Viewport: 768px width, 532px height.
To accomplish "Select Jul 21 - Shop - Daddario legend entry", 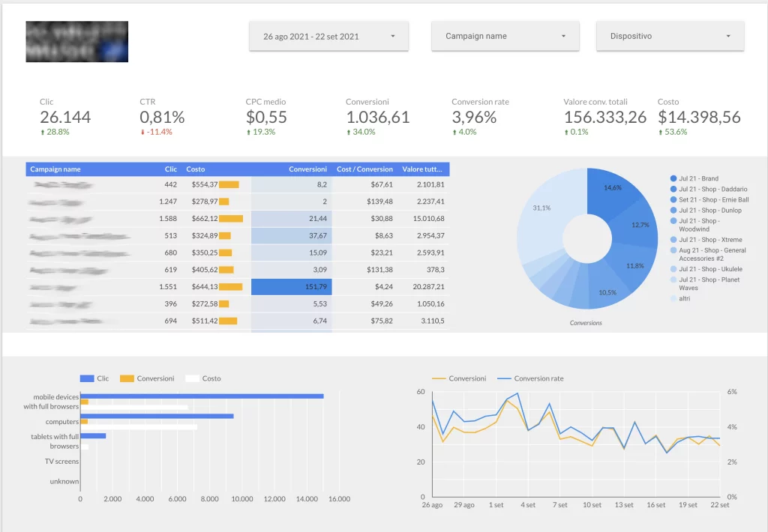I will [x=709, y=189].
